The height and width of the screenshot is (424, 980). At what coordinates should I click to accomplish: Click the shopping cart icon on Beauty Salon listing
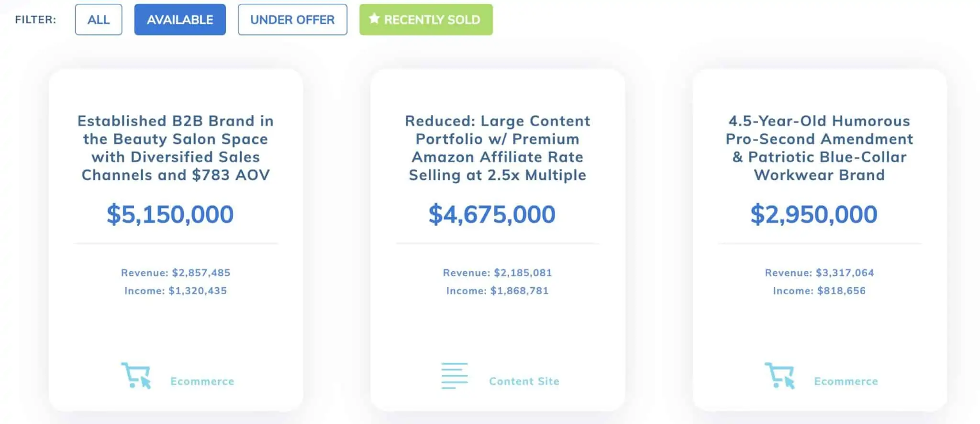click(x=136, y=376)
